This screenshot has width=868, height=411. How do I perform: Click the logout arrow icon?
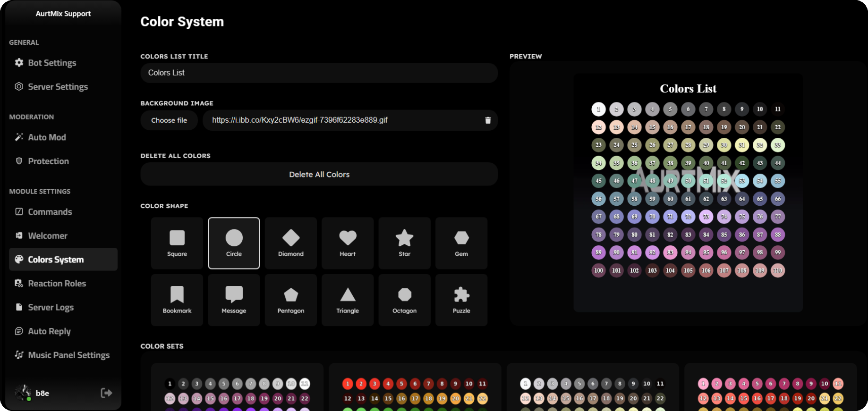[106, 393]
